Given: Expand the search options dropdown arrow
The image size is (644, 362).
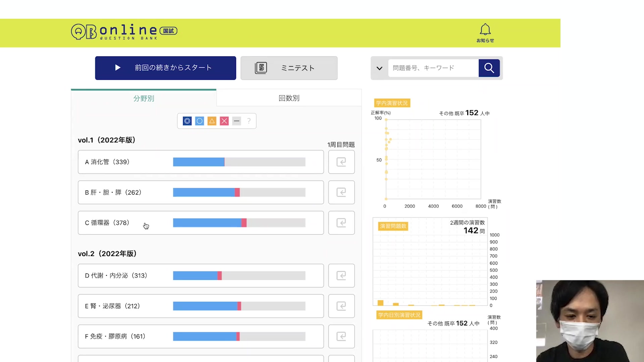Looking at the screenshot, I should [379, 68].
